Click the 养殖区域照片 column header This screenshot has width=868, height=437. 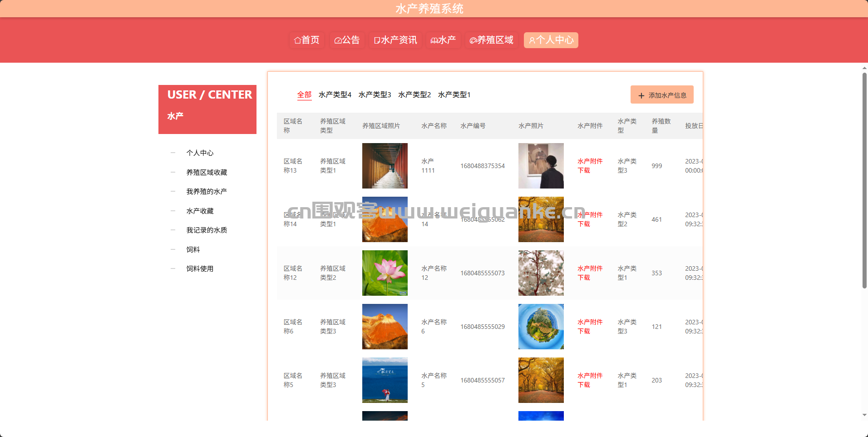[381, 126]
